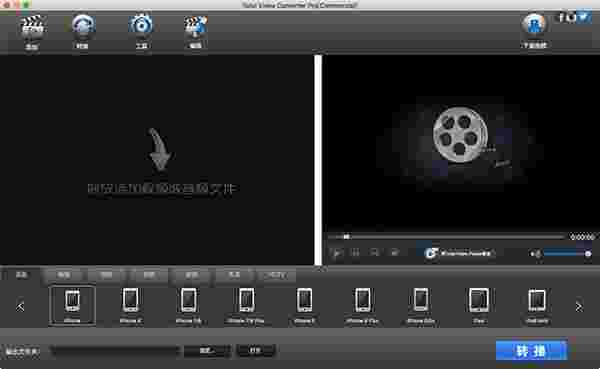Switch to the first device category tab
Viewport: 600px width, 369px height.
pyautogui.click(x=21, y=275)
